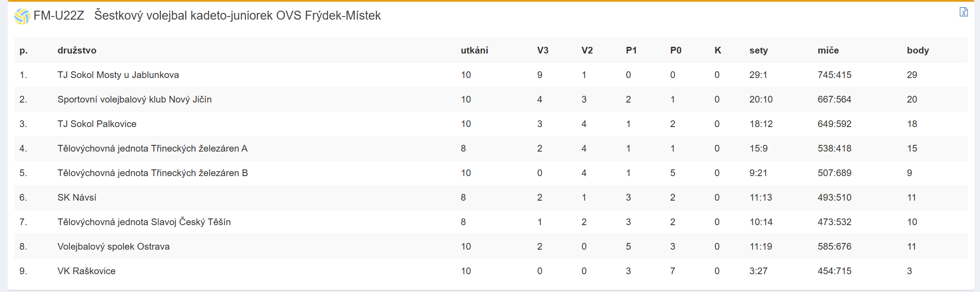
Task: Click the sety column header
Action: tap(758, 50)
